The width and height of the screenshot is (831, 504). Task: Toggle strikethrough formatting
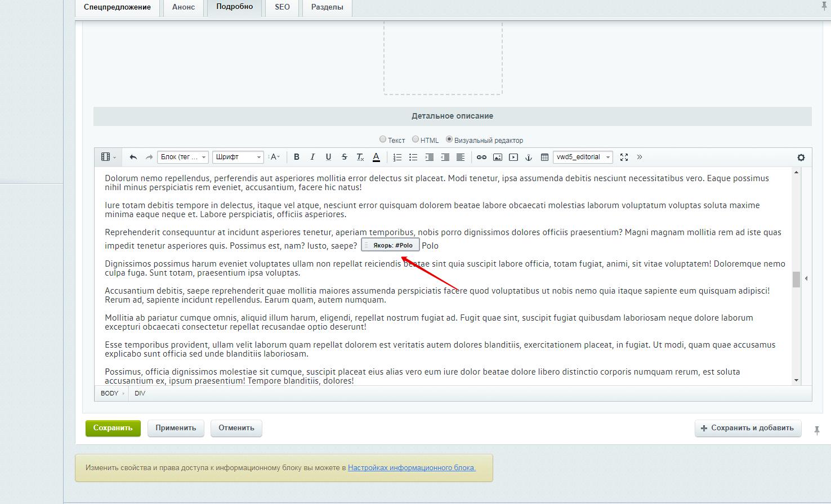344,157
